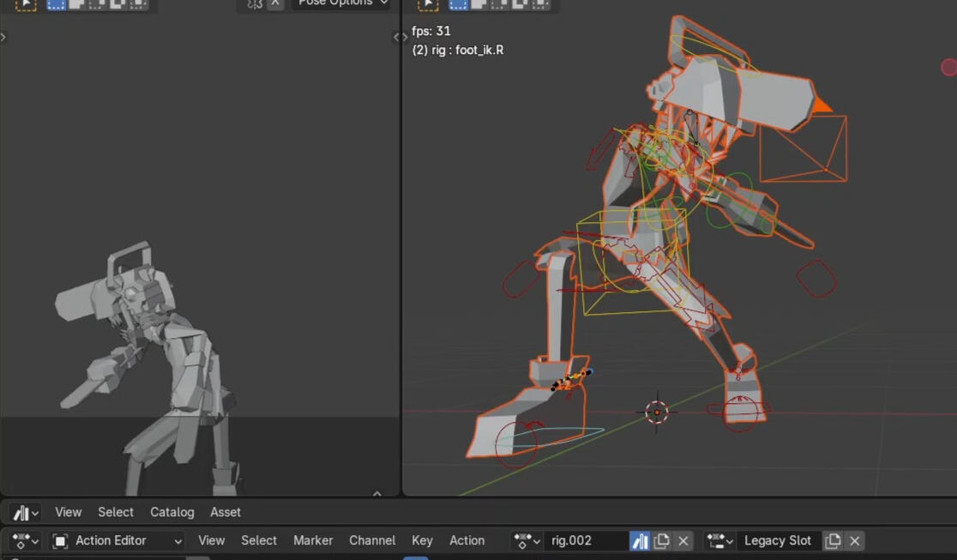957x560 pixels.
Task: Browse actions with the rig.002 action icon
Action: point(527,541)
